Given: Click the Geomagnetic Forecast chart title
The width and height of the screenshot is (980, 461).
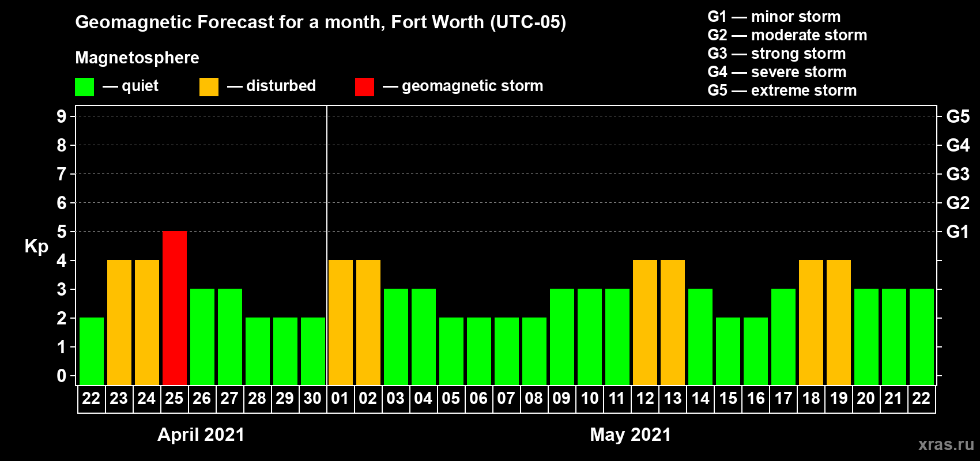Looking at the screenshot, I should [x=321, y=22].
